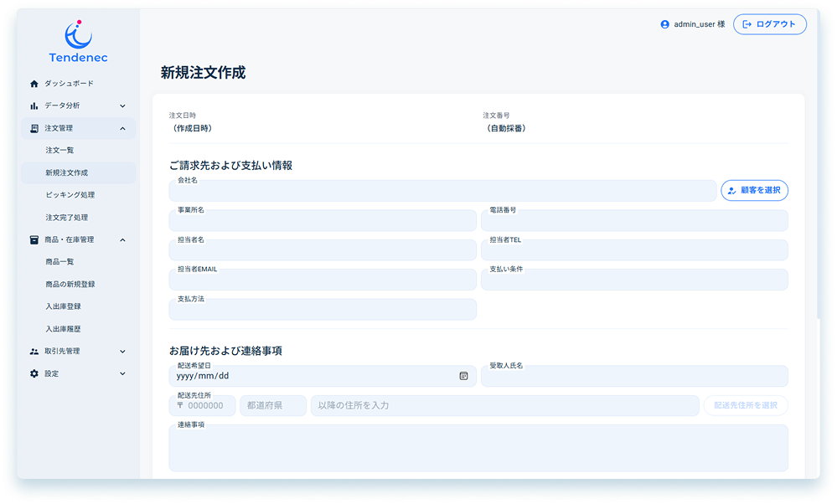Click the order management icon in sidebar
Screen dimensions: 837x504
pos(34,129)
